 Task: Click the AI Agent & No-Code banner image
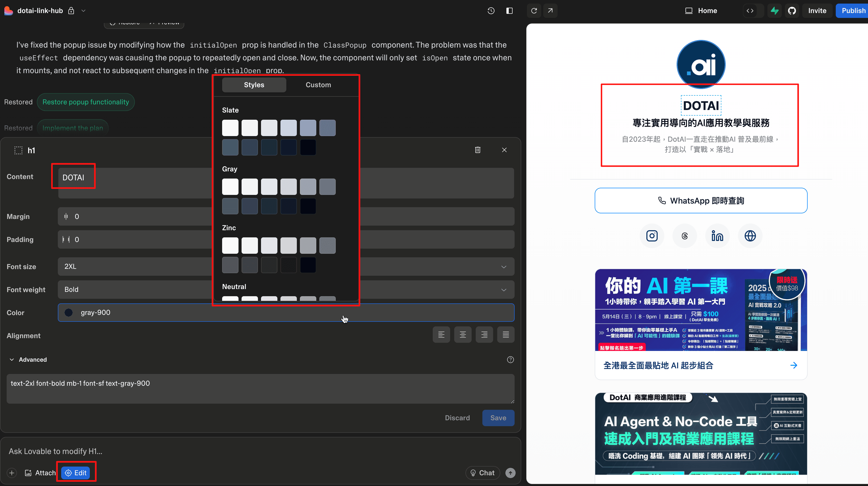(701, 434)
